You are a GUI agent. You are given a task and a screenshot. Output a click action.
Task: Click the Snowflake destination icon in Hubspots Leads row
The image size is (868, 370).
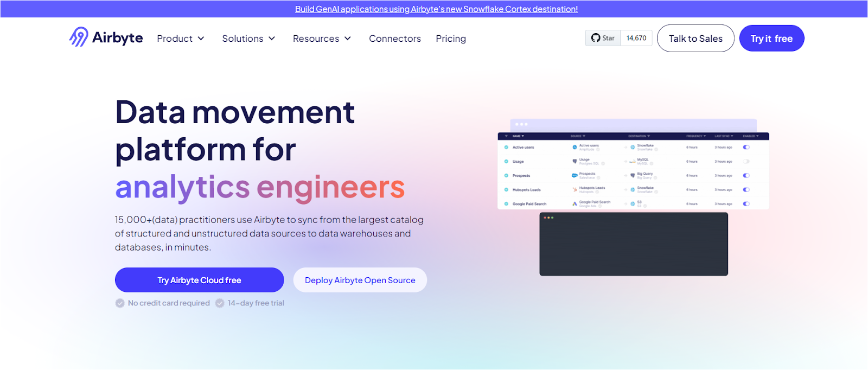[633, 189]
